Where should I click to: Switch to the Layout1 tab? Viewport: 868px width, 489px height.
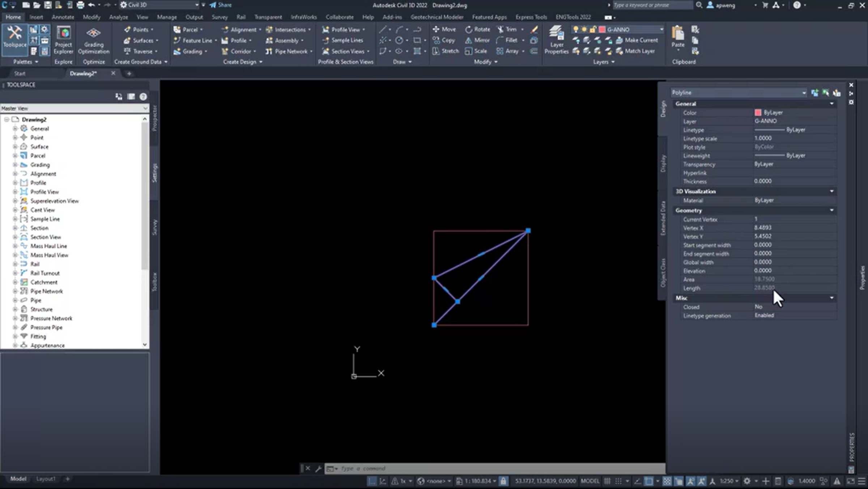(46, 479)
